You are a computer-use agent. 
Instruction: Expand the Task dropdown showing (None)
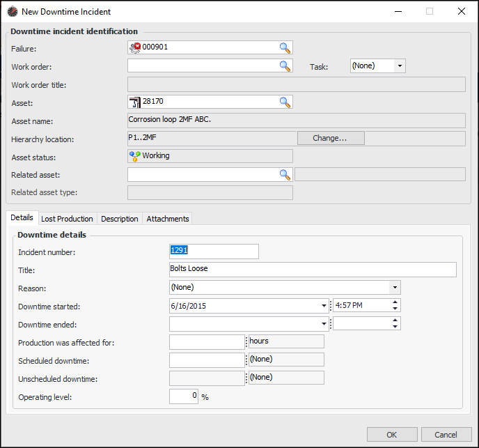pos(399,65)
